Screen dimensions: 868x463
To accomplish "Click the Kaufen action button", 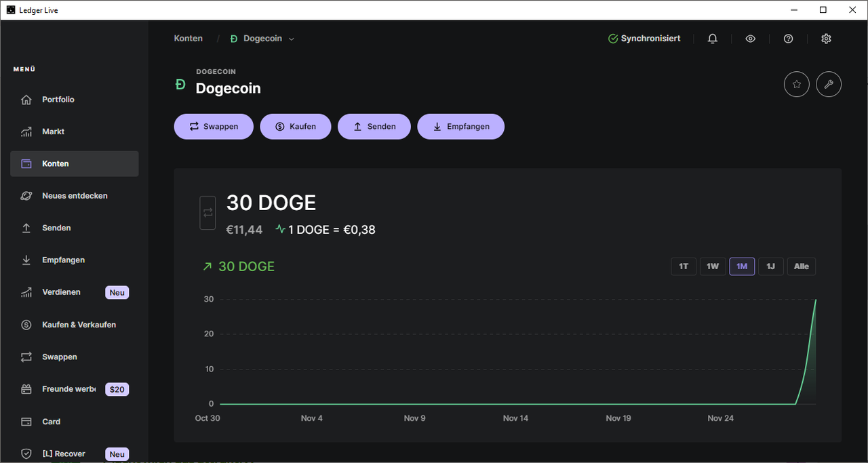I will click(x=296, y=127).
